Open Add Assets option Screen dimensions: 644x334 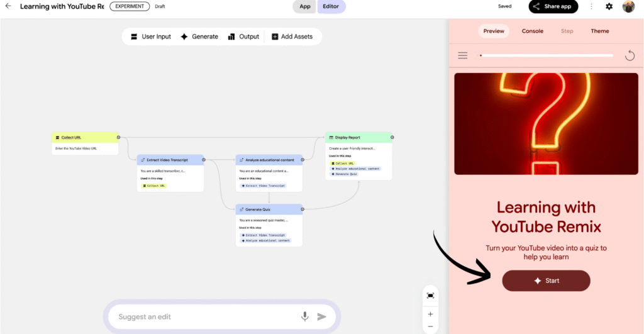pos(292,36)
